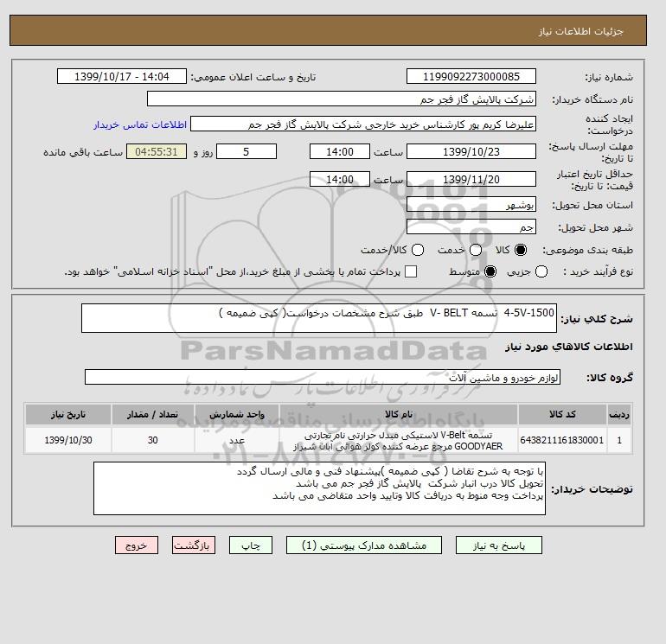Click the پاسخ به نیاز button

(499, 545)
